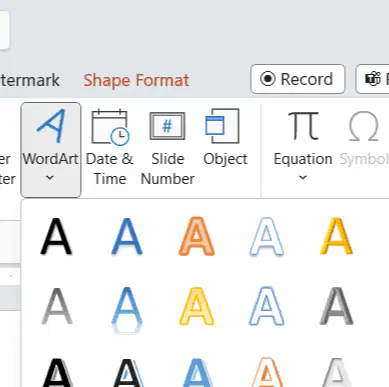Choose the white fill blue outline WordArt

(266, 236)
